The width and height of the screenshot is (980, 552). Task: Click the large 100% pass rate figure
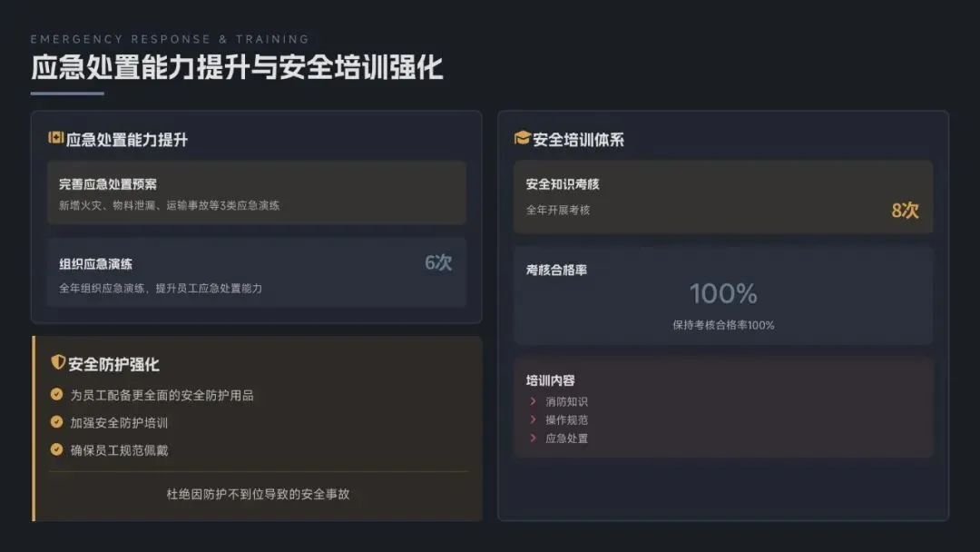pyautogui.click(x=723, y=293)
